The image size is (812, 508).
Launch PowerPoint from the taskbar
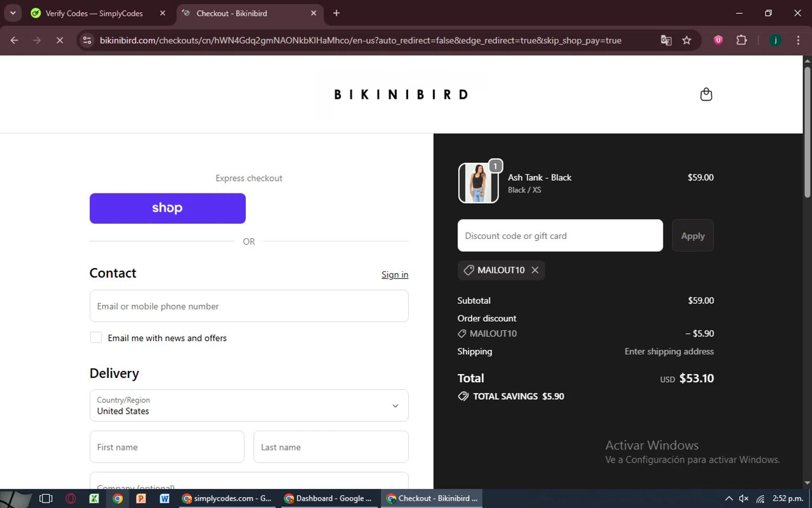tap(141, 498)
